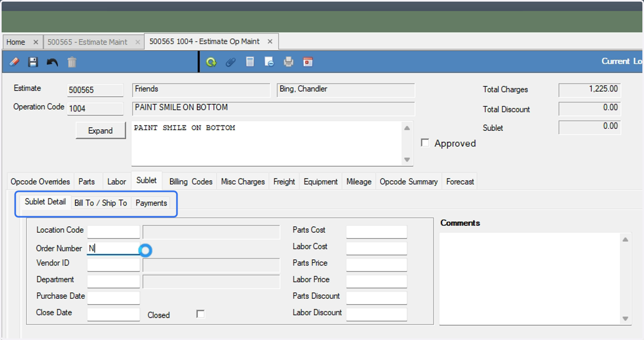The width and height of the screenshot is (644, 340).
Task: Open the Parts tab
Action: coord(86,182)
